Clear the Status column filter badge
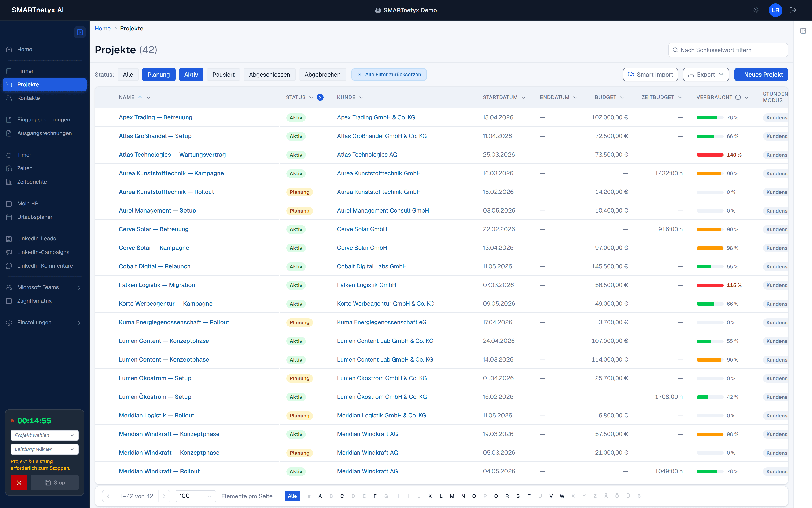The width and height of the screenshot is (812, 508). tap(320, 97)
